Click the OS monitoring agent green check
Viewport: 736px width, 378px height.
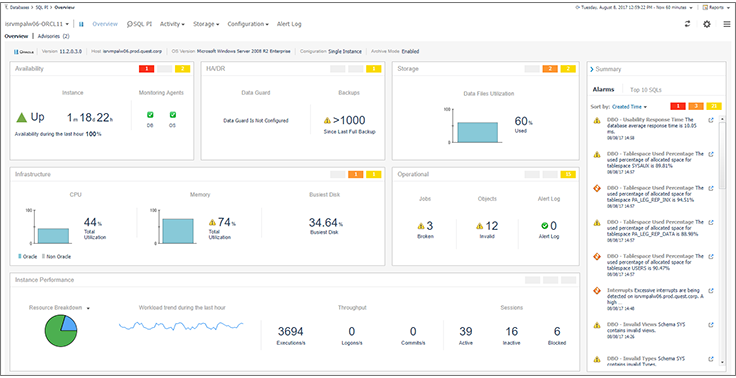(x=173, y=115)
